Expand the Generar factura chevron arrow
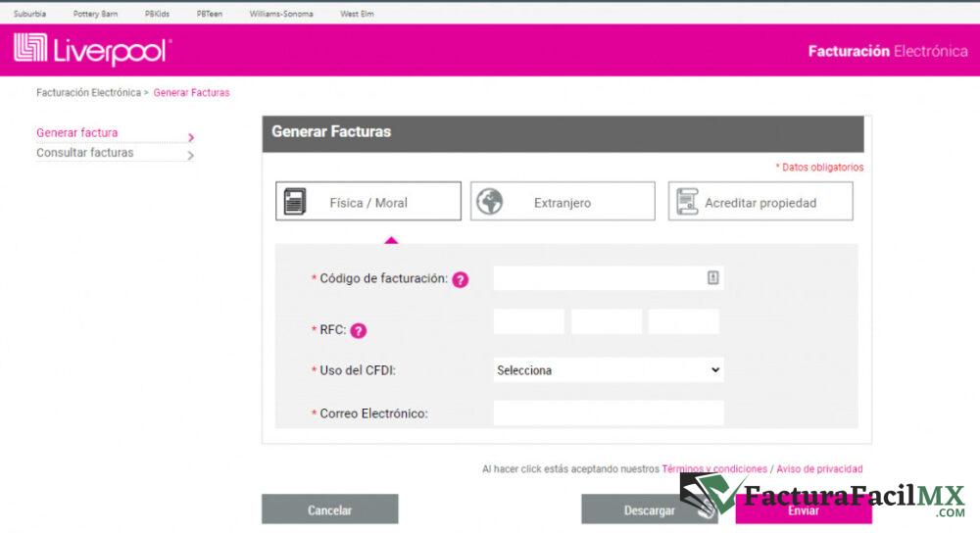The image size is (980, 533). pos(191,137)
